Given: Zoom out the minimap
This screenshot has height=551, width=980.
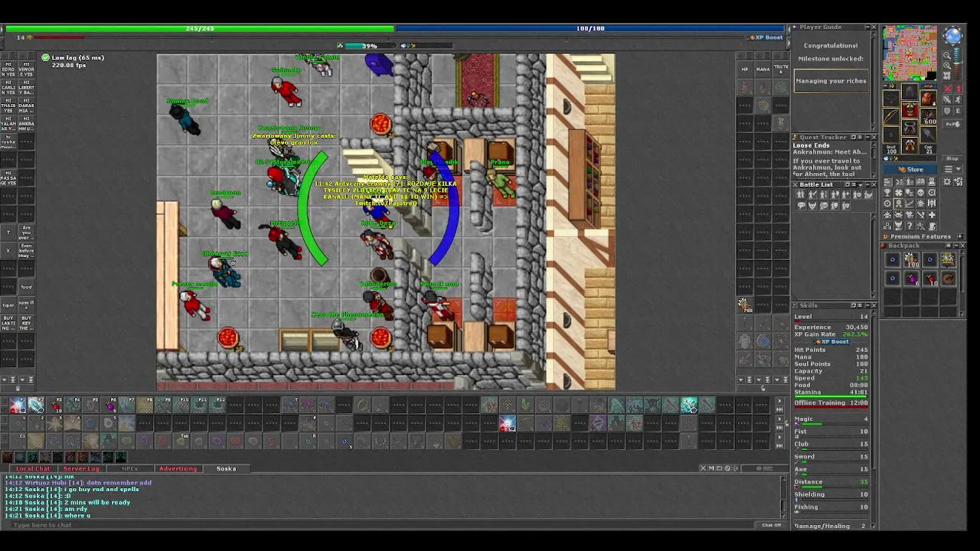Looking at the screenshot, I should 947,55.
